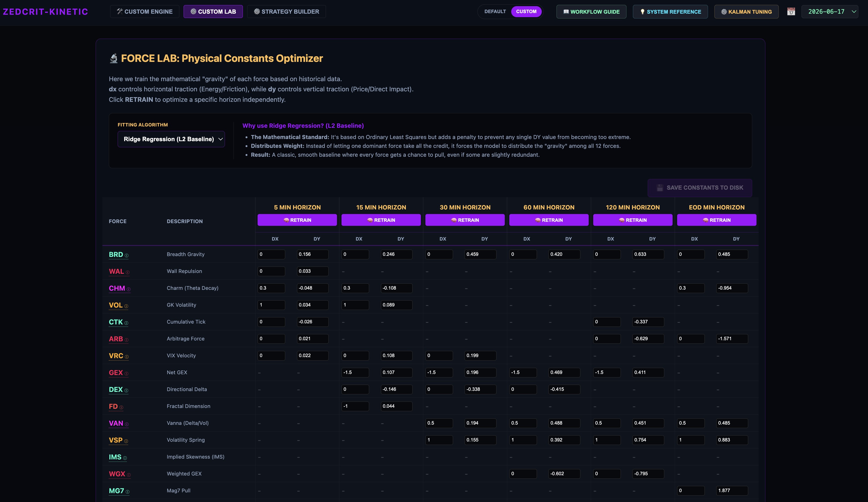The width and height of the screenshot is (868, 502).
Task: Switch to the Custom Engine tab
Action: point(145,11)
